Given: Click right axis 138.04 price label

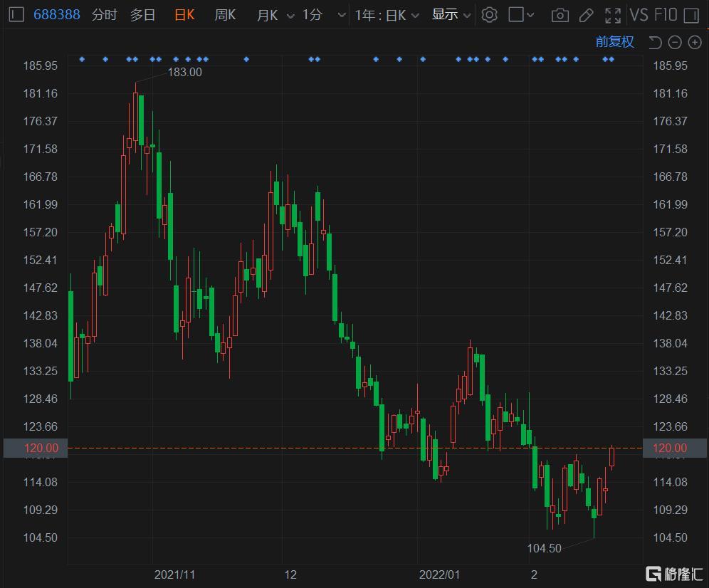Looking at the screenshot, I should pos(670,343).
